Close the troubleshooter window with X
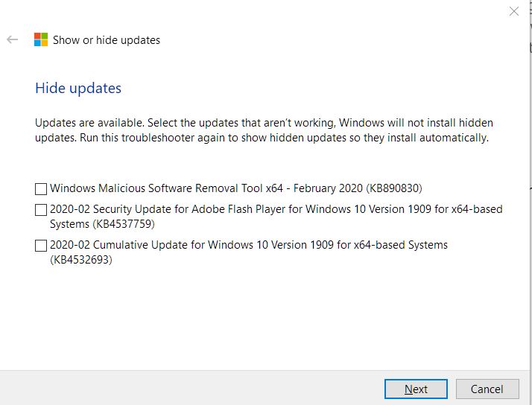 (513, 11)
